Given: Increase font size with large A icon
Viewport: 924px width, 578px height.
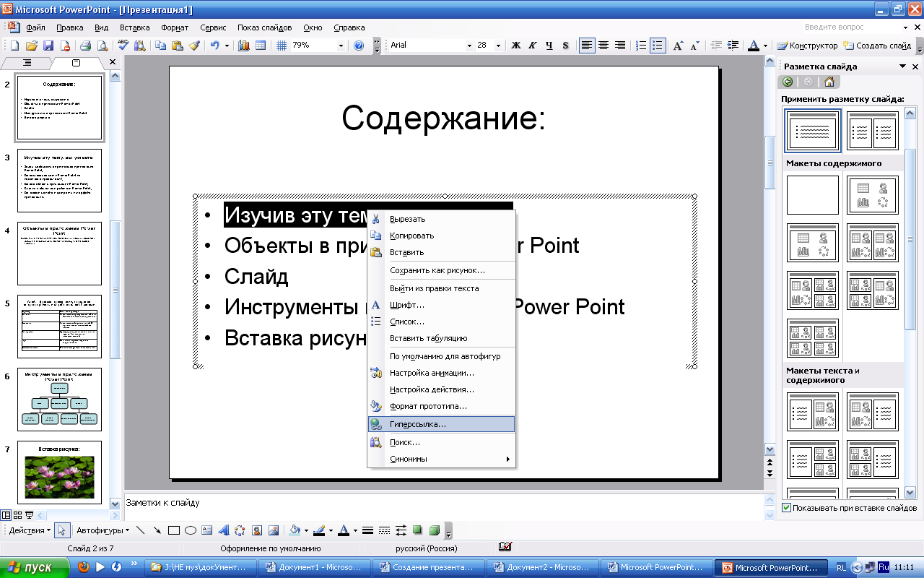Looking at the screenshot, I should [x=678, y=46].
